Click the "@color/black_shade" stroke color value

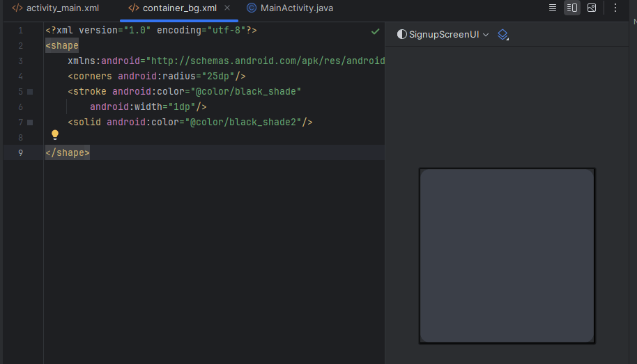tap(246, 92)
